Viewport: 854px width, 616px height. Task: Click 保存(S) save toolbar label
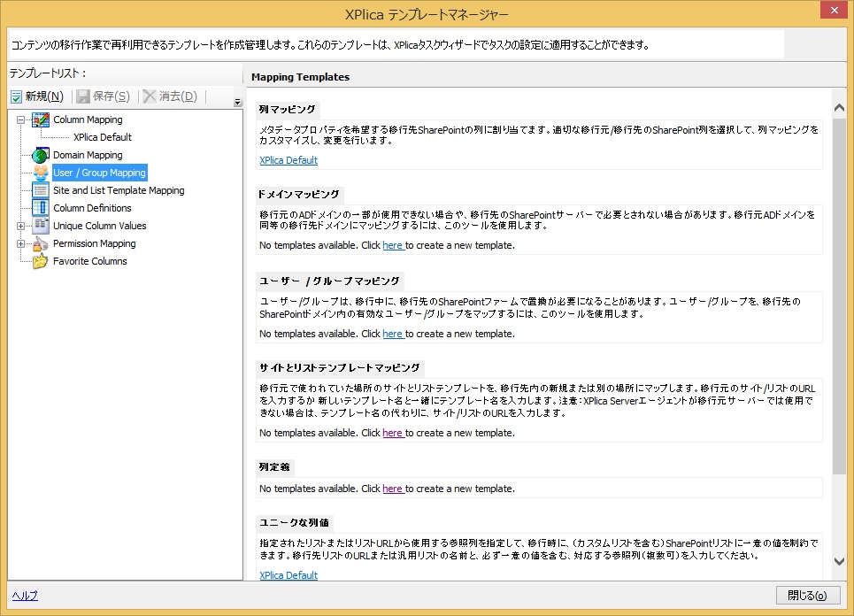[x=112, y=96]
